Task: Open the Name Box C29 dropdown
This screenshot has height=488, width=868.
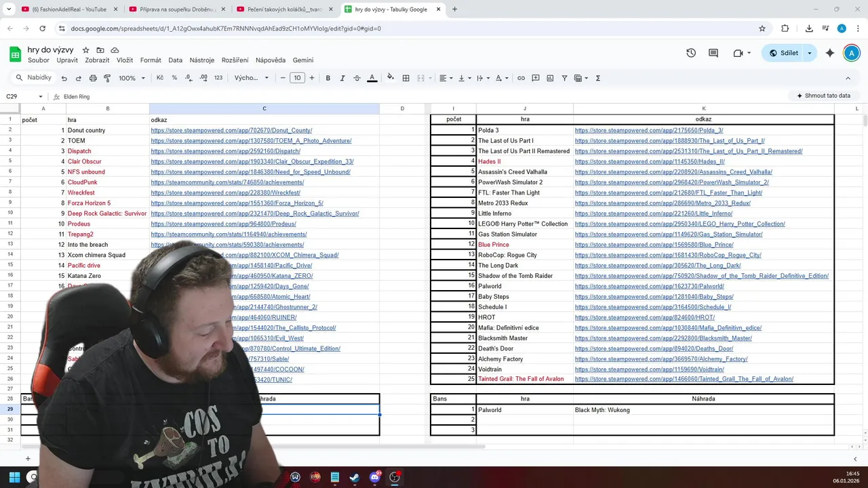Action: 41,97
